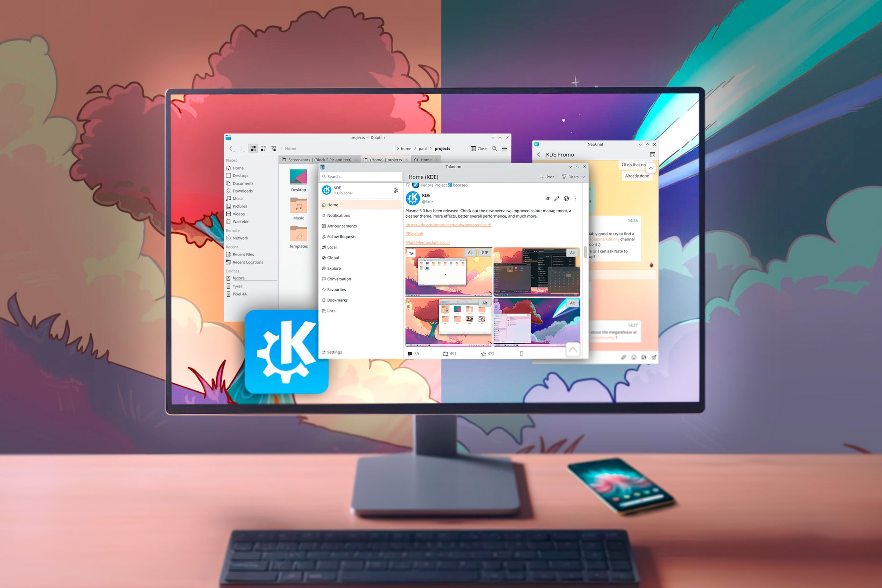Viewport: 882px width, 588px height.
Task: Open Settings menu in Tokodon sidebar
Action: [335, 352]
